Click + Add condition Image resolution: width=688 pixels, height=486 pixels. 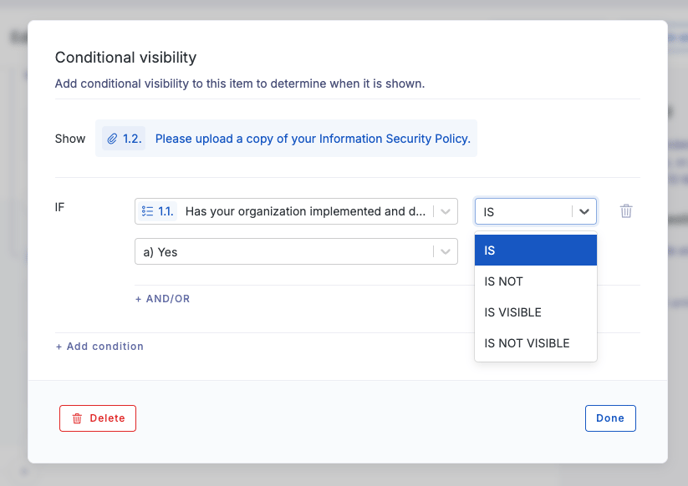(100, 347)
